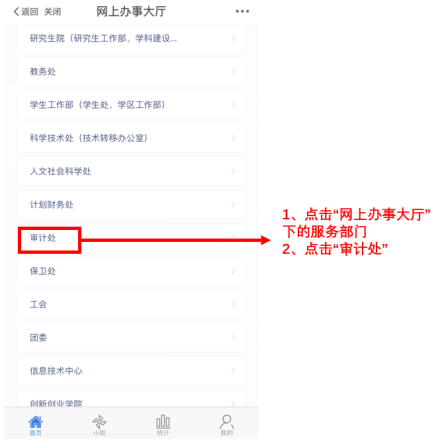Tap the back arrow labeled 返回
The width and height of the screenshot is (444, 448).
click(x=26, y=12)
